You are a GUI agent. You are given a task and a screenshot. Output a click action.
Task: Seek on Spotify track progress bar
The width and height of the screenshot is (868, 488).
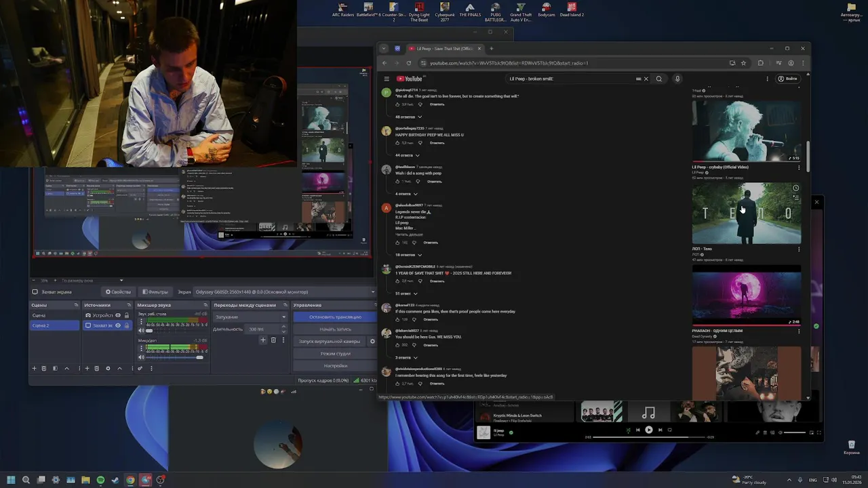click(650, 437)
